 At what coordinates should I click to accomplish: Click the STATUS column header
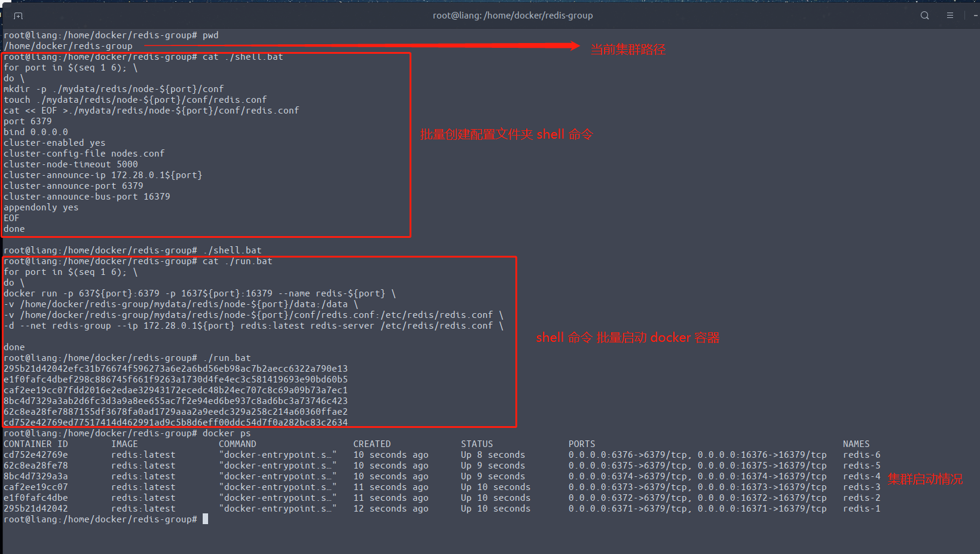point(477,444)
